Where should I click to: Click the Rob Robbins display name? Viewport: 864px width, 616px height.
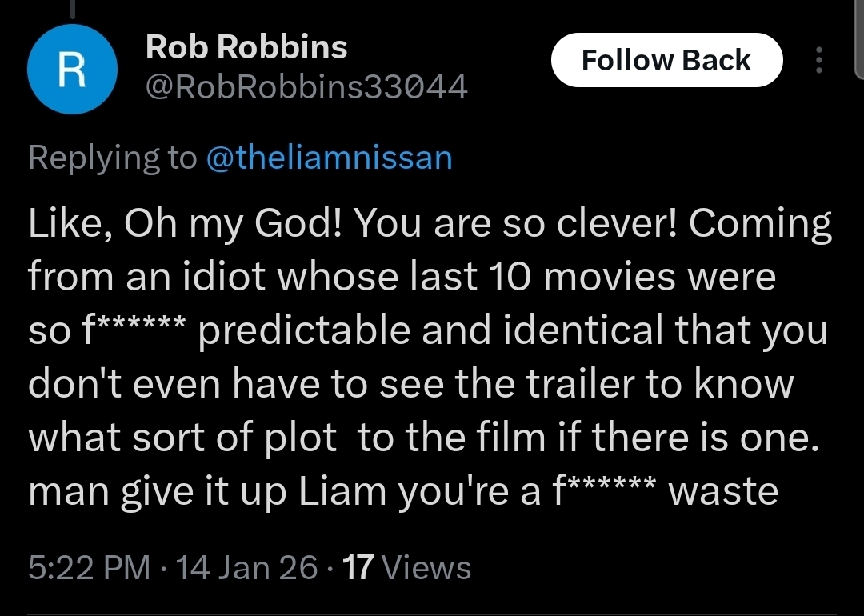point(246,47)
